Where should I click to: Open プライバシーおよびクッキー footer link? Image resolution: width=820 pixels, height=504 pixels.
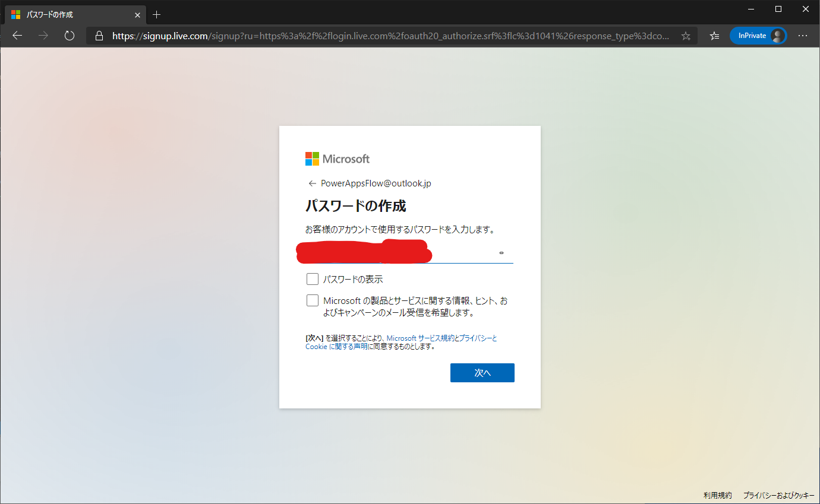(779, 495)
